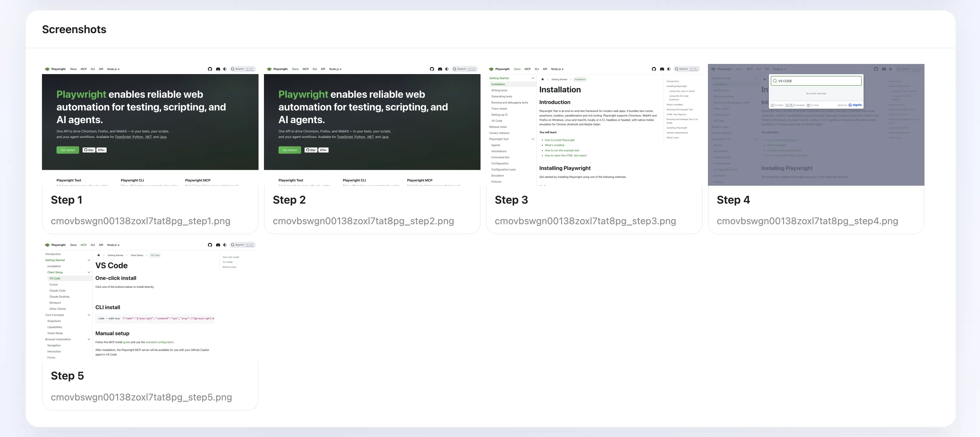Click the 87k+ star count in Step 1

click(101, 150)
